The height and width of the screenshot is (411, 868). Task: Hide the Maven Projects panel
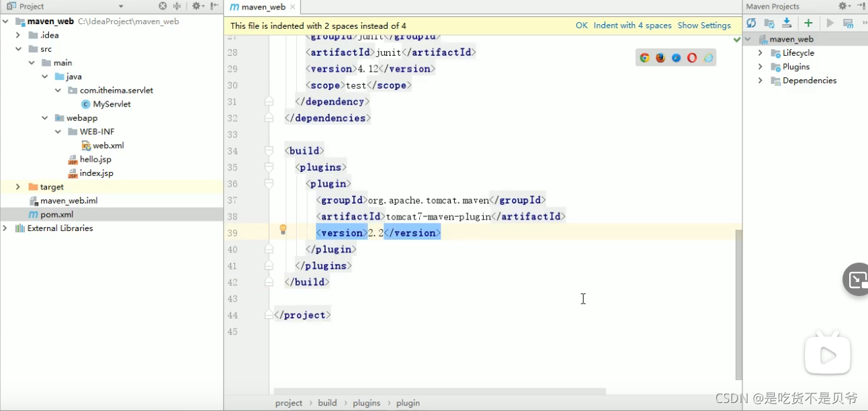point(861,6)
